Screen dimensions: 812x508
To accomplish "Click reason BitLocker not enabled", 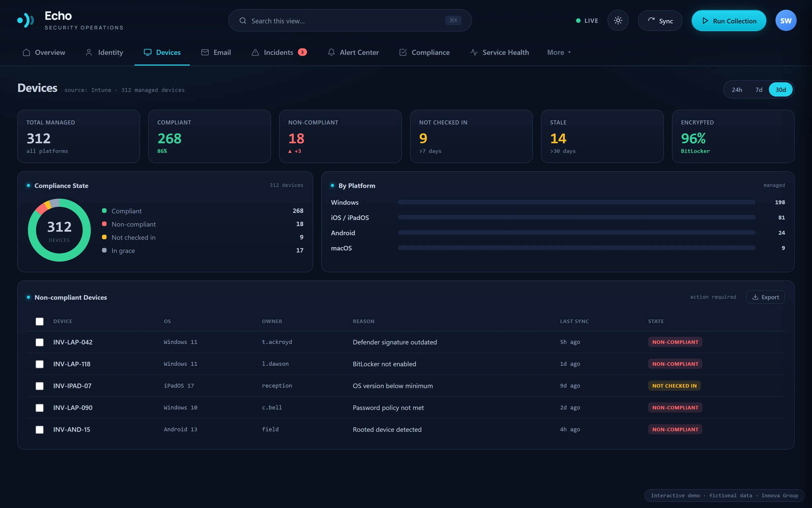I will 384,364.
